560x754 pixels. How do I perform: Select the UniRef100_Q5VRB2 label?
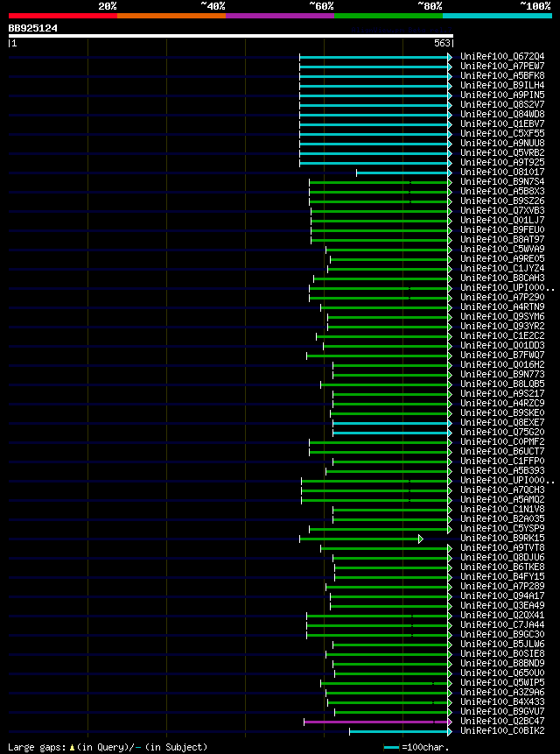pyautogui.click(x=502, y=153)
